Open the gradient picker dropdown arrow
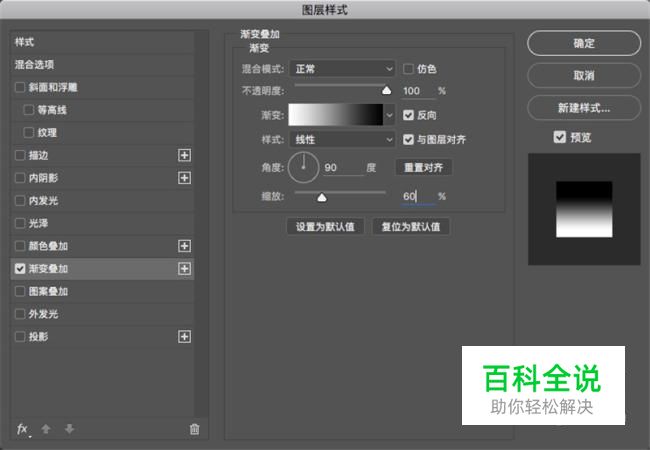Image resolution: width=650 pixels, height=450 pixels. pos(389,115)
